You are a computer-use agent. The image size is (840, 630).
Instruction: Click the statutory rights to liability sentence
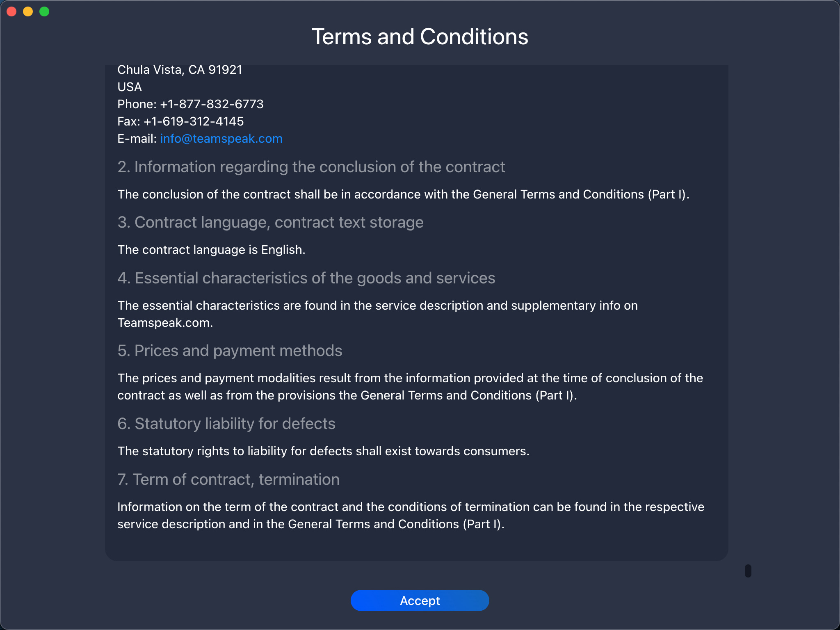tap(323, 451)
